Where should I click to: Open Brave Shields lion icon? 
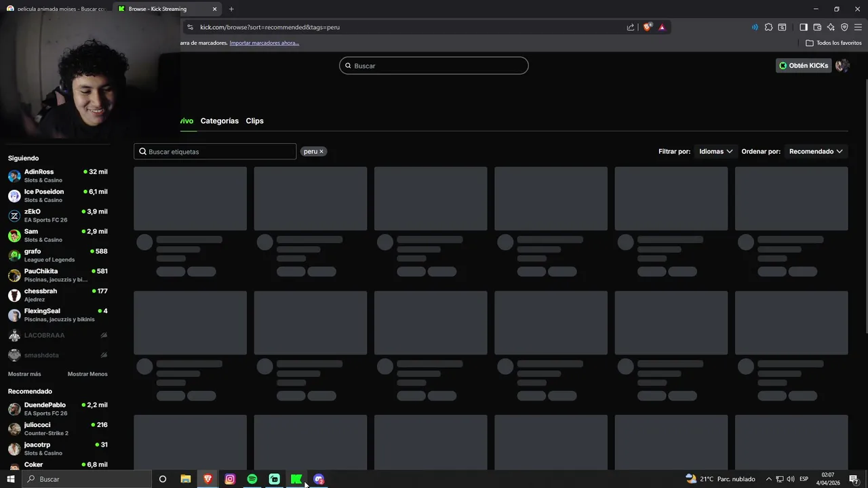(x=648, y=27)
